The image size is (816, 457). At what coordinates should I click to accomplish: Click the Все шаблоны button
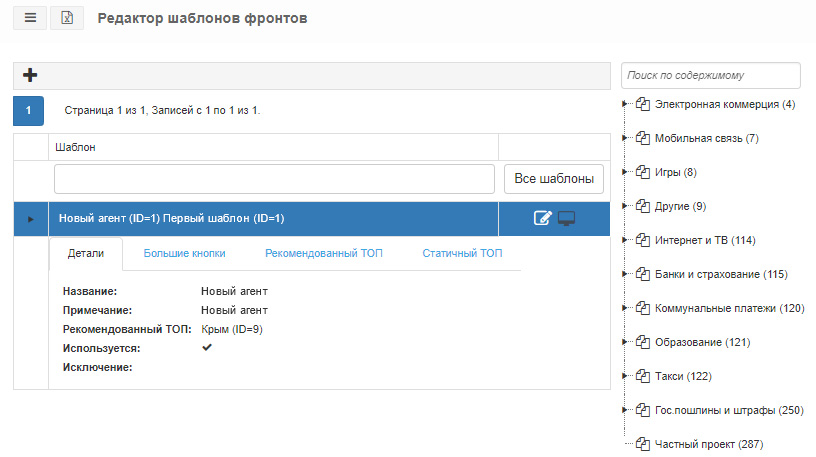click(554, 179)
